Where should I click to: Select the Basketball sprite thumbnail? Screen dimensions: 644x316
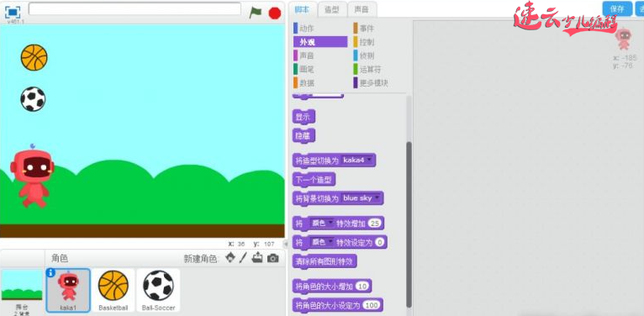click(x=113, y=290)
